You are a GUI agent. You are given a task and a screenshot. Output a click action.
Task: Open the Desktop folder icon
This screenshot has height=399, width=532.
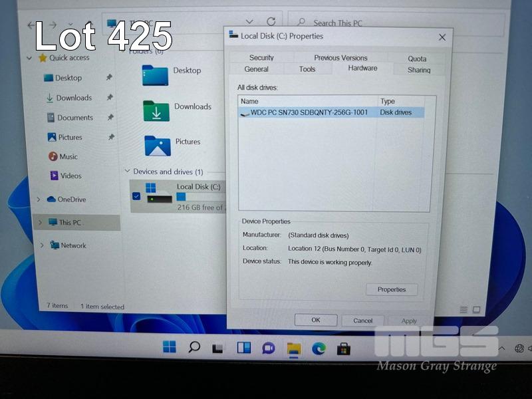pyautogui.click(x=155, y=75)
